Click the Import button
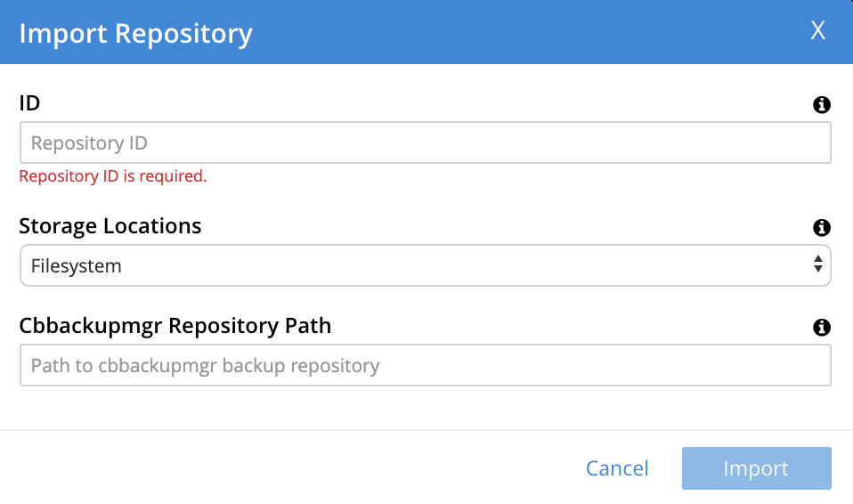The image size is (853, 504). point(756,468)
